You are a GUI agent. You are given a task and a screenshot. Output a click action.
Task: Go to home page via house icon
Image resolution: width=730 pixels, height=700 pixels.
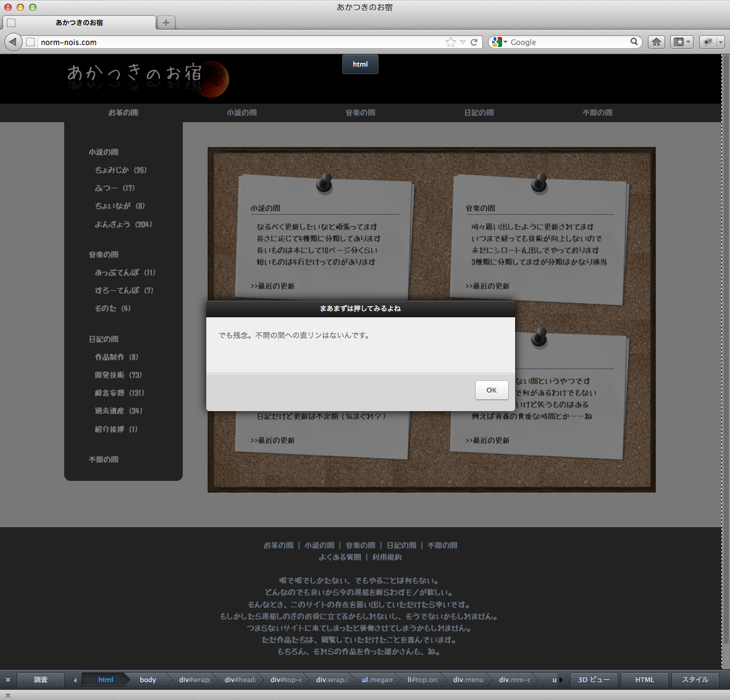[x=657, y=42]
